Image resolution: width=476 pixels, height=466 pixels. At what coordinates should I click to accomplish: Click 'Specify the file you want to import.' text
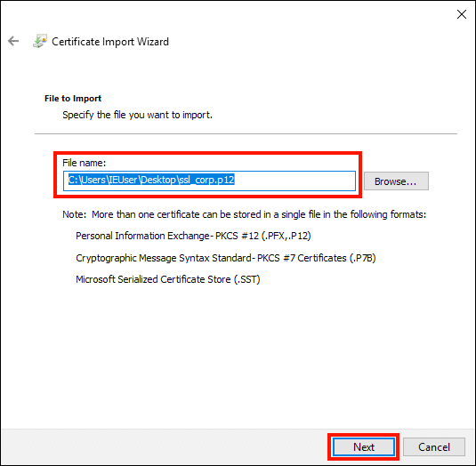click(138, 115)
